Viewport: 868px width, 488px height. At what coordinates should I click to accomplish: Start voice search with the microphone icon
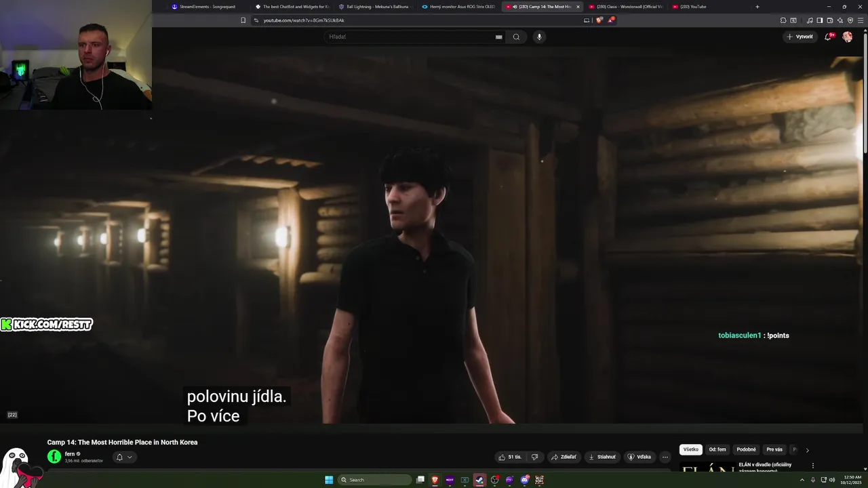click(539, 37)
